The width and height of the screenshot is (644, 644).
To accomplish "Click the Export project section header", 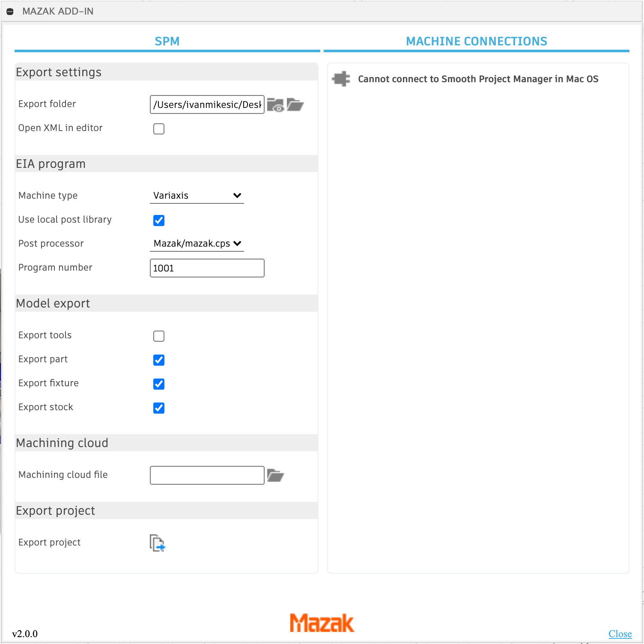I will coord(167,510).
